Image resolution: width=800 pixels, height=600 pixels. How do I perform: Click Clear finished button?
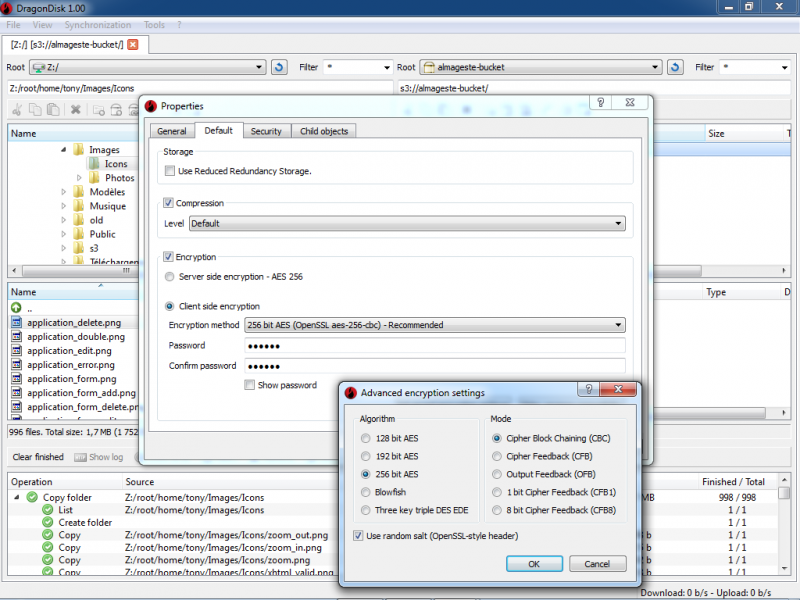(x=38, y=457)
